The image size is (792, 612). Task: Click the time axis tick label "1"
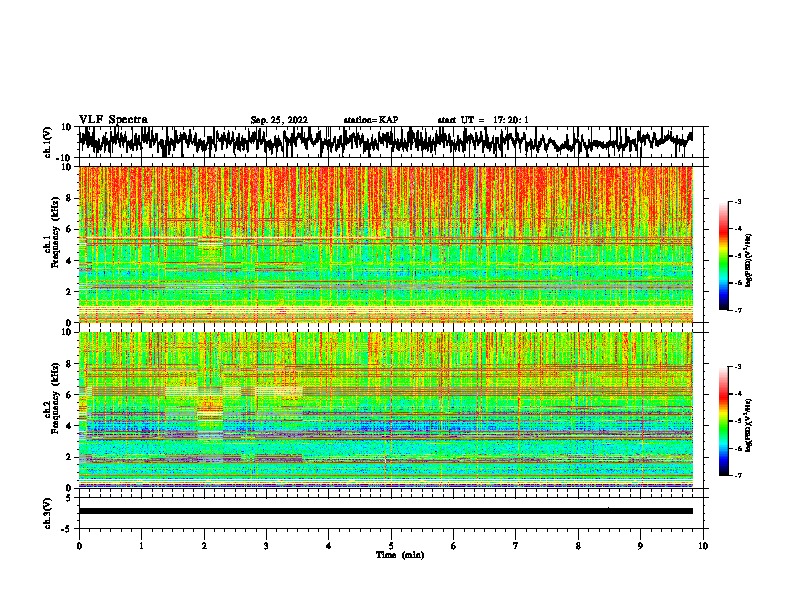141,546
